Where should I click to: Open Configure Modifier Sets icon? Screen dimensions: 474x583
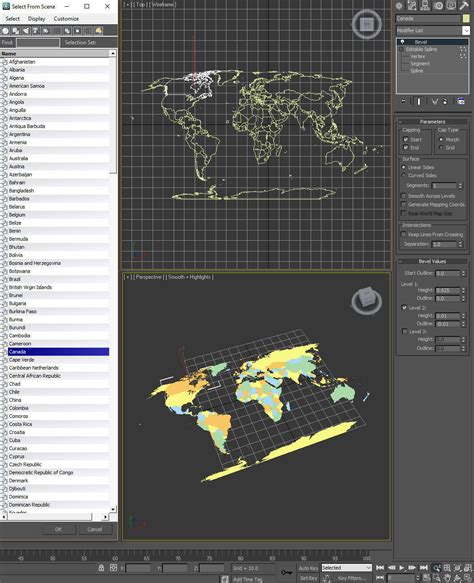tap(461, 102)
